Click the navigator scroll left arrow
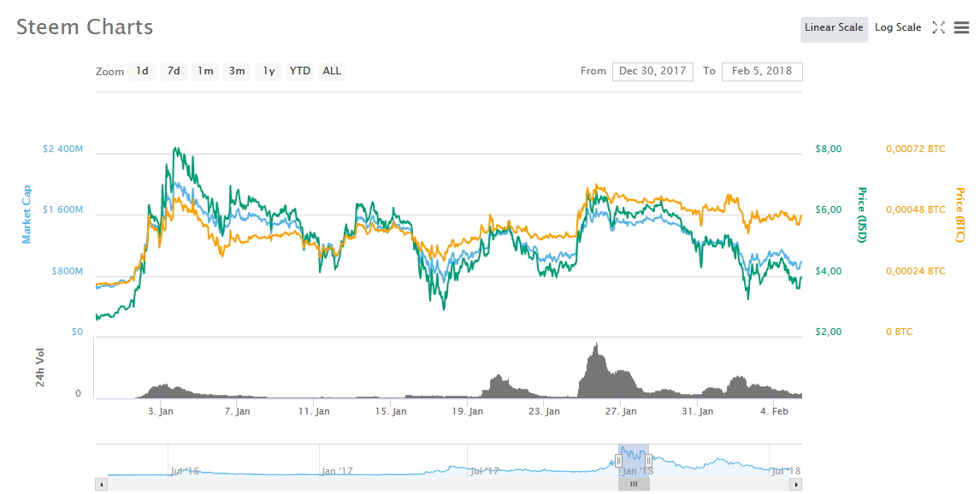980x494 pixels. [x=101, y=484]
